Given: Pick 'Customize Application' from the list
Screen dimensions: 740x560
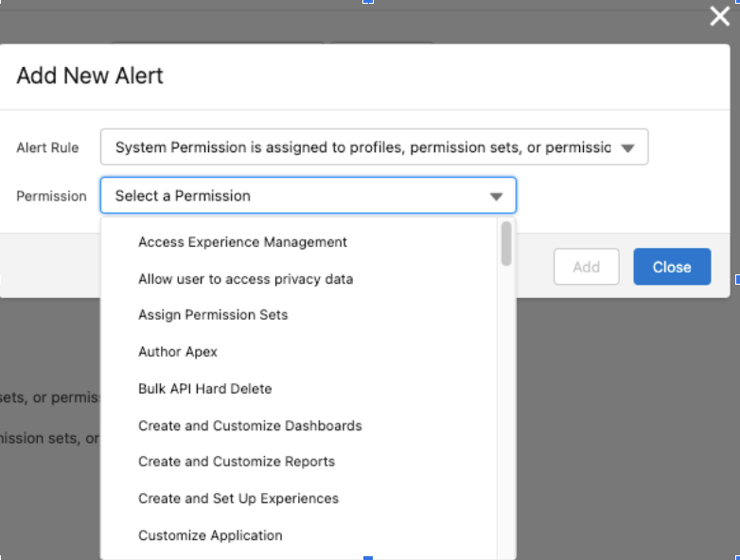Looking at the screenshot, I should [210, 535].
